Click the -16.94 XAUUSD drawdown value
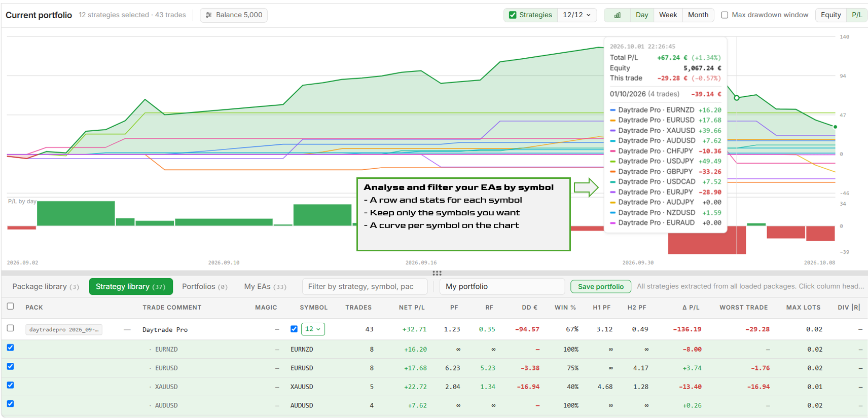Viewport: 868px width, 419px height. 528,387
